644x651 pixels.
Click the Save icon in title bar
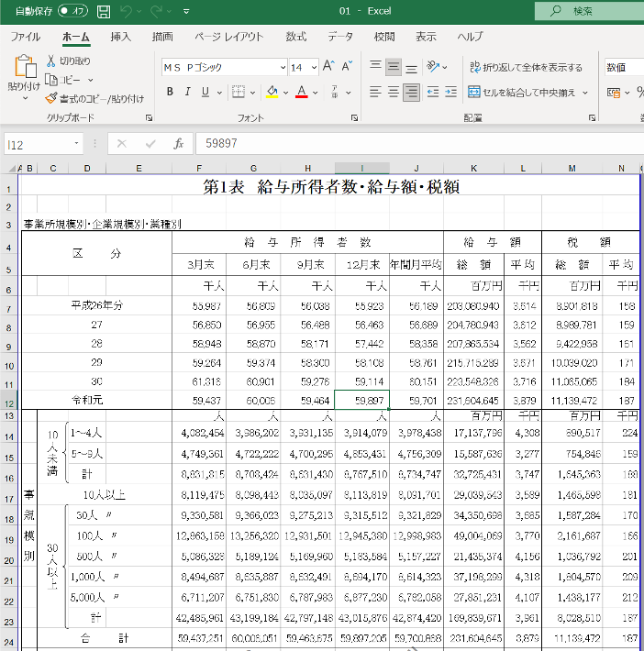pyautogui.click(x=104, y=11)
